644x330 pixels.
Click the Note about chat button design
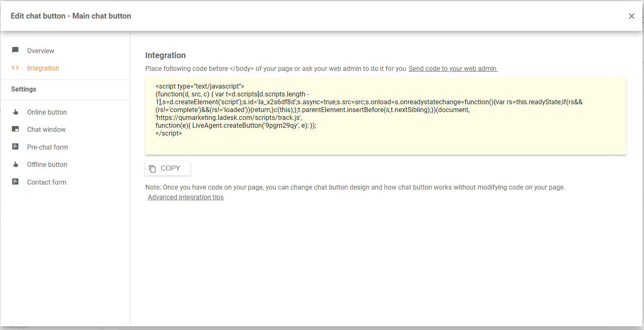(x=355, y=187)
